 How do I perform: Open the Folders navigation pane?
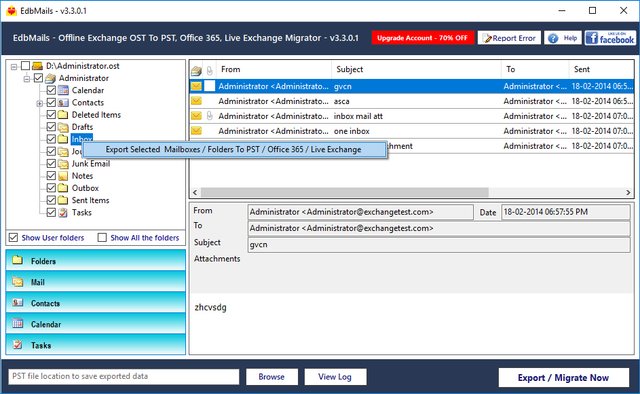(x=96, y=260)
